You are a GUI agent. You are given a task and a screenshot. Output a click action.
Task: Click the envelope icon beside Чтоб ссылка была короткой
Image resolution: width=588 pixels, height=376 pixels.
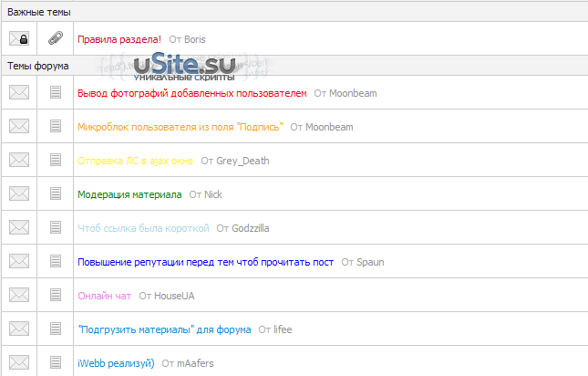point(19,227)
